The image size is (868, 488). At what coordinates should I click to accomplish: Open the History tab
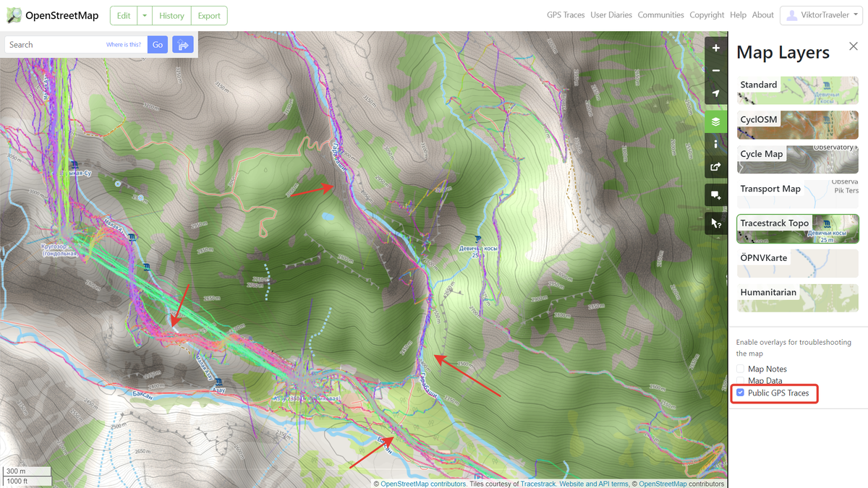coord(172,15)
